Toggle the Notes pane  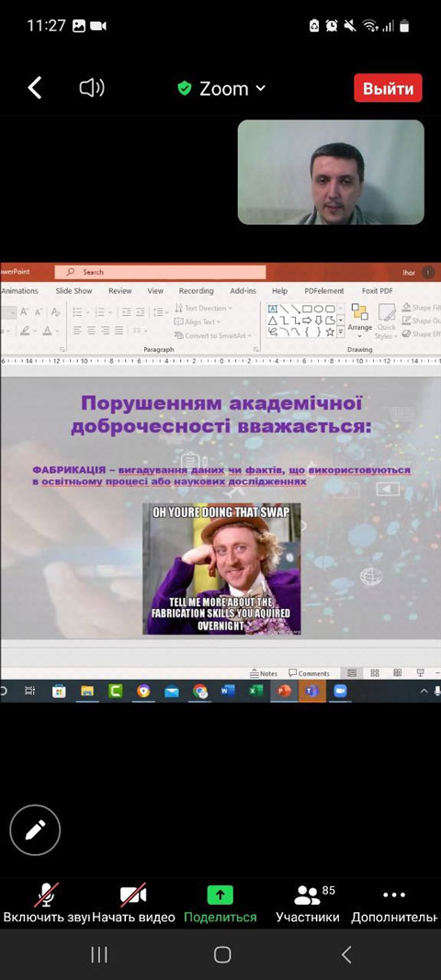point(264,673)
